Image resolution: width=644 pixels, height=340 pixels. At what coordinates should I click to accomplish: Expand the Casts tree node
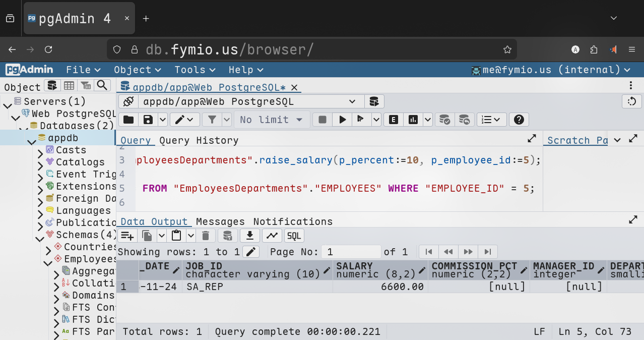click(x=40, y=150)
